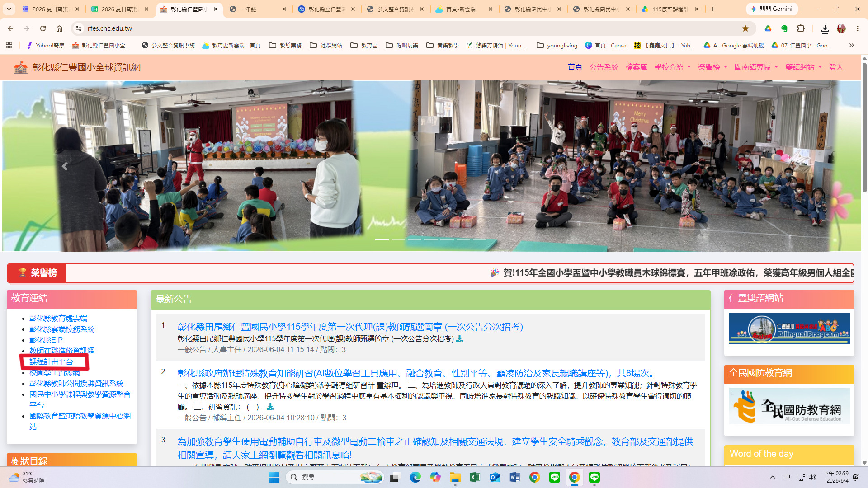
Task: Go to 首頁 in site navigation
Action: pyautogui.click(x=575, y=67)
